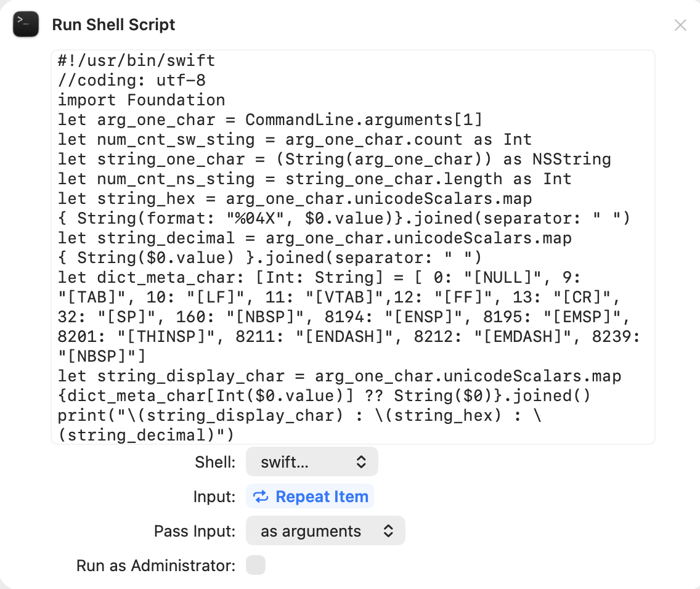The height and width of the screenshot is (589, 700).
Task: Click the 'import Foundation' line in script
Action: point(142,100)
